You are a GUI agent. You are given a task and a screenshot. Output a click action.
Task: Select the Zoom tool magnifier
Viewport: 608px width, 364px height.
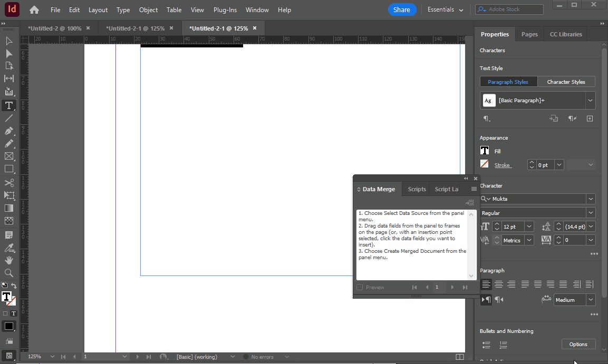click(9, 273)
